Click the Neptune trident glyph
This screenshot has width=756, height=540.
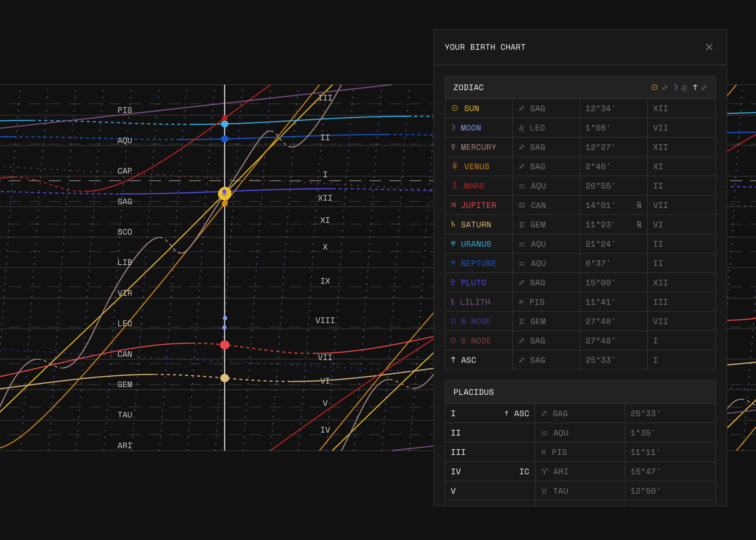point(453,263)
